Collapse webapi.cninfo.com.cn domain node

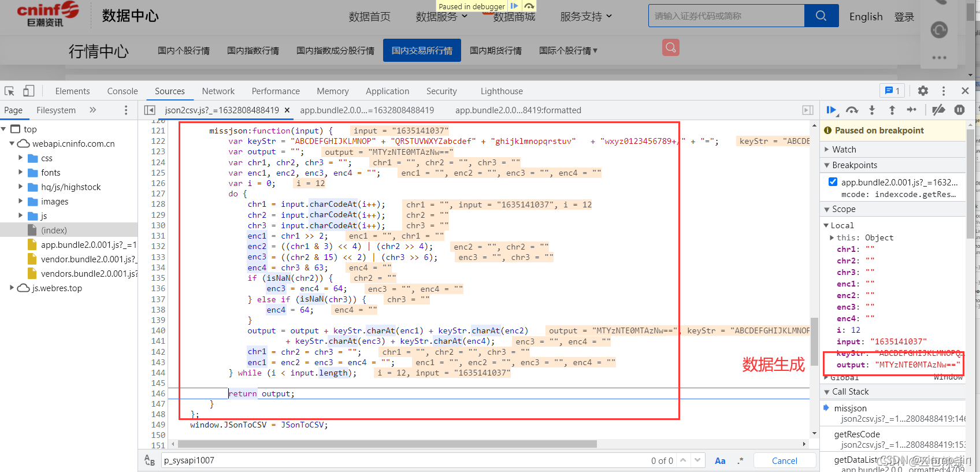click(12, 143)
